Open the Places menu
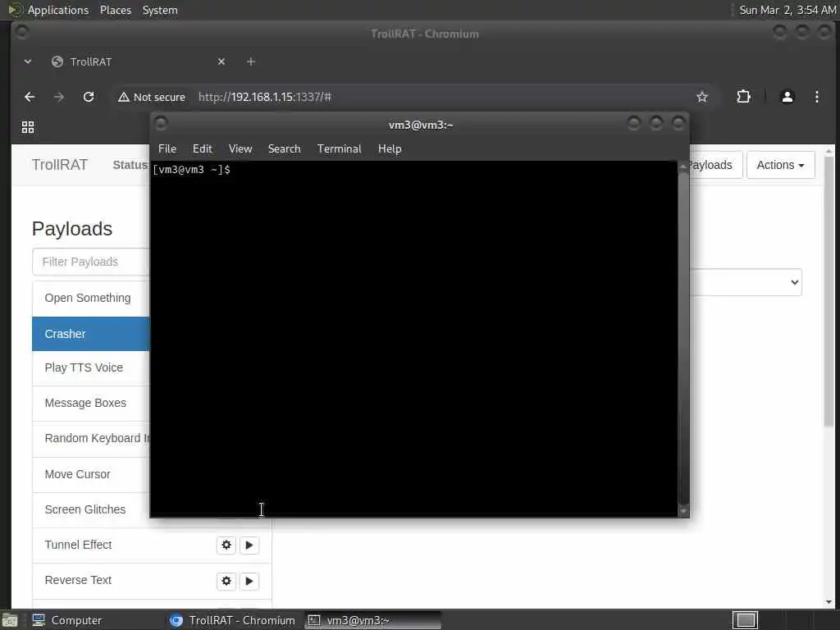 pyautogui.click(x=115, y=10)
